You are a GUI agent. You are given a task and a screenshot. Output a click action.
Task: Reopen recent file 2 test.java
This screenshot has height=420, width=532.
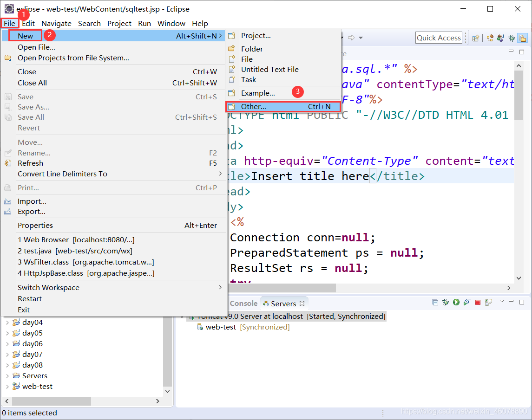[114, 251]
